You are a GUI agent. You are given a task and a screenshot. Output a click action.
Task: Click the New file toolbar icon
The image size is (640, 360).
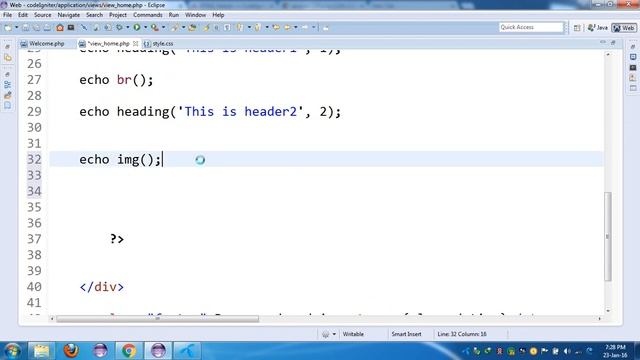[x=8, y=28]
